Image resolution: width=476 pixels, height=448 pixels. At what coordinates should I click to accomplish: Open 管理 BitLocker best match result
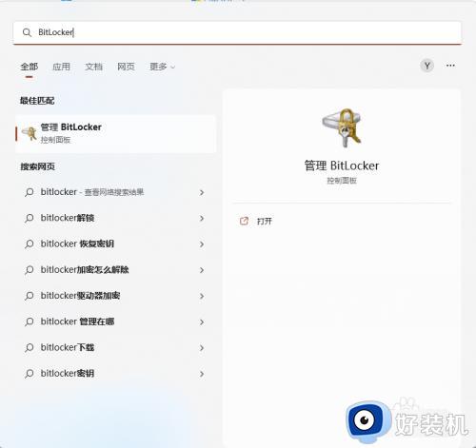point(115,134)
